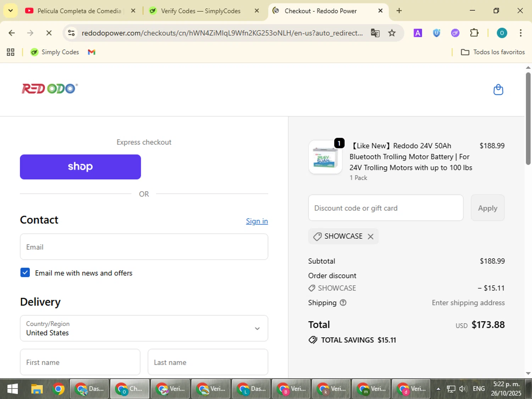This screenshot has height=399, width=532.
Task: Click Enter shipping address text
Action: click(x=468, y=303)
